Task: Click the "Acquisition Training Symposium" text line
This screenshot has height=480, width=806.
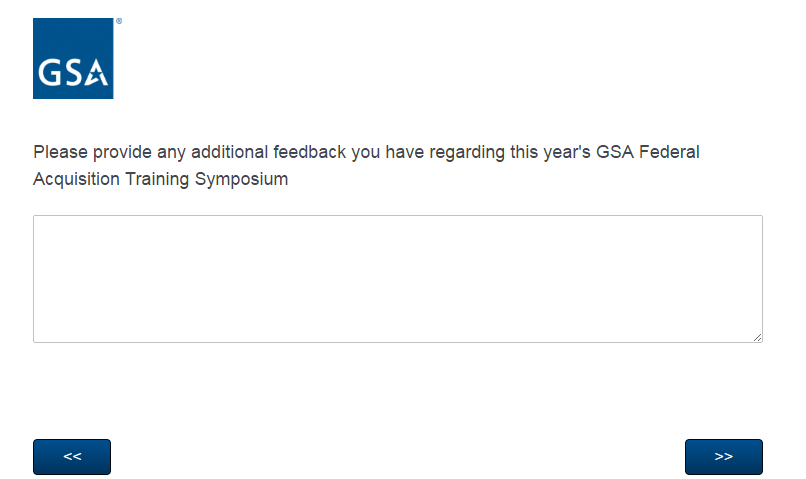Action: tap(161, 180)
